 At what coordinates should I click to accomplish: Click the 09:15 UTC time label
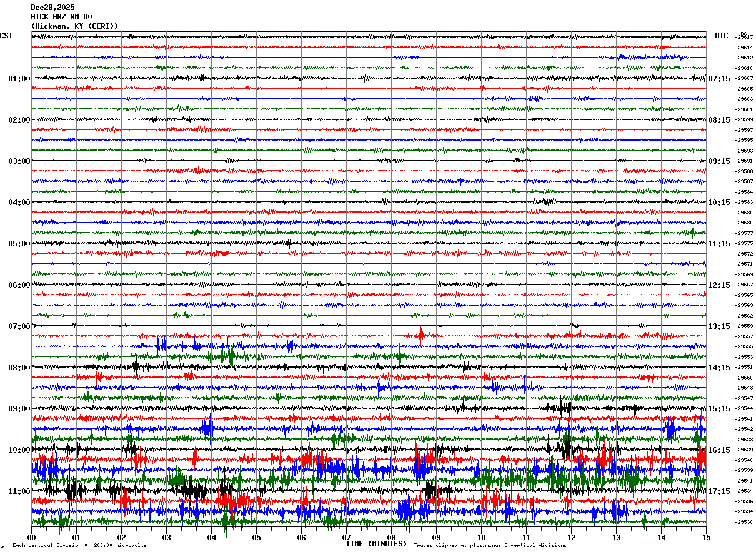coord(719,161)
